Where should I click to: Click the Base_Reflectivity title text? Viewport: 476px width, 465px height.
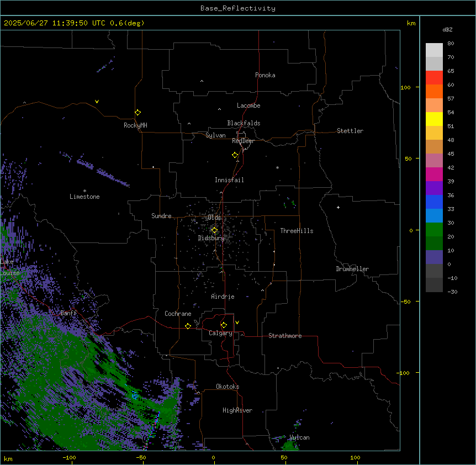click(x=237, y=8)
